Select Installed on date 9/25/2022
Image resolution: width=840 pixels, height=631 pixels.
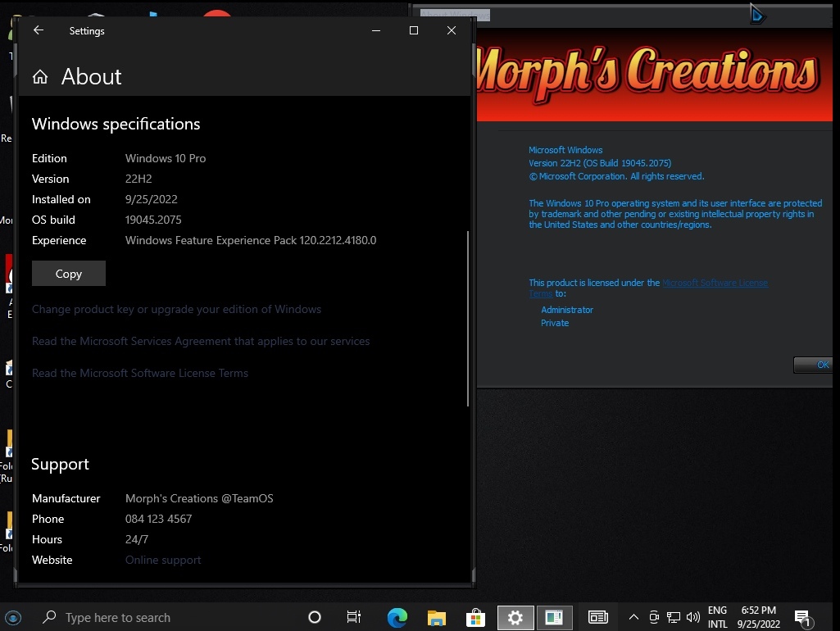click(x=151, y=199)
